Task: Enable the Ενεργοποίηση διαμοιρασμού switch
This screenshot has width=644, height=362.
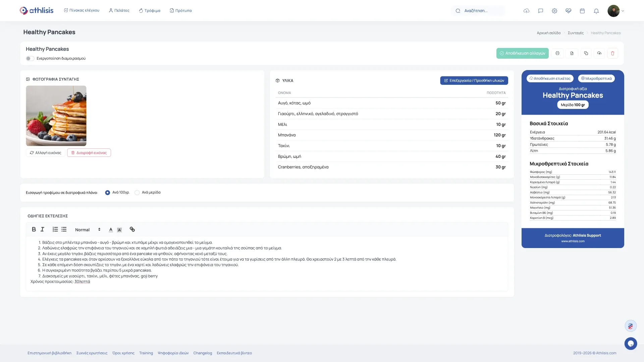Action: click(x=30, y=59)
